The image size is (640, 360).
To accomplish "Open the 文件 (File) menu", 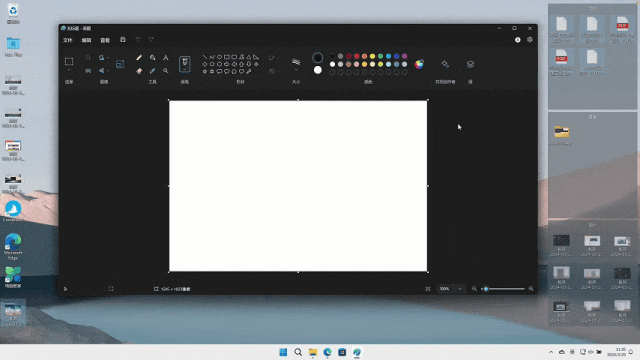I will pos(68,40).
